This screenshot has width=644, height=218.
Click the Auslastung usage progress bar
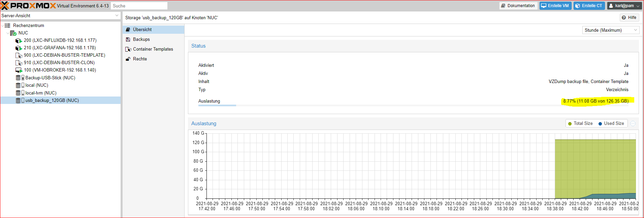click(413, 106)
